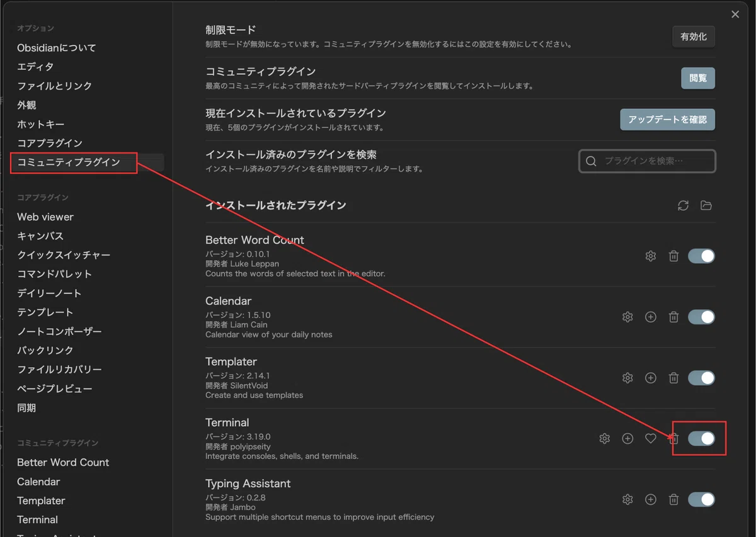This screenshot has width=756, height=537.
Task: Reload plugins with refresh icon
Action: (683, 206)
